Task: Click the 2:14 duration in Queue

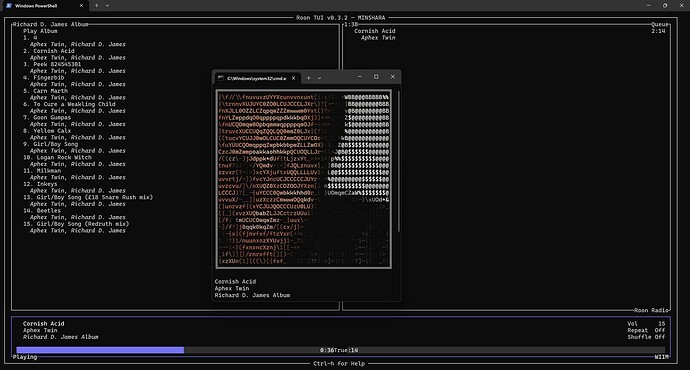Action: 658,31
